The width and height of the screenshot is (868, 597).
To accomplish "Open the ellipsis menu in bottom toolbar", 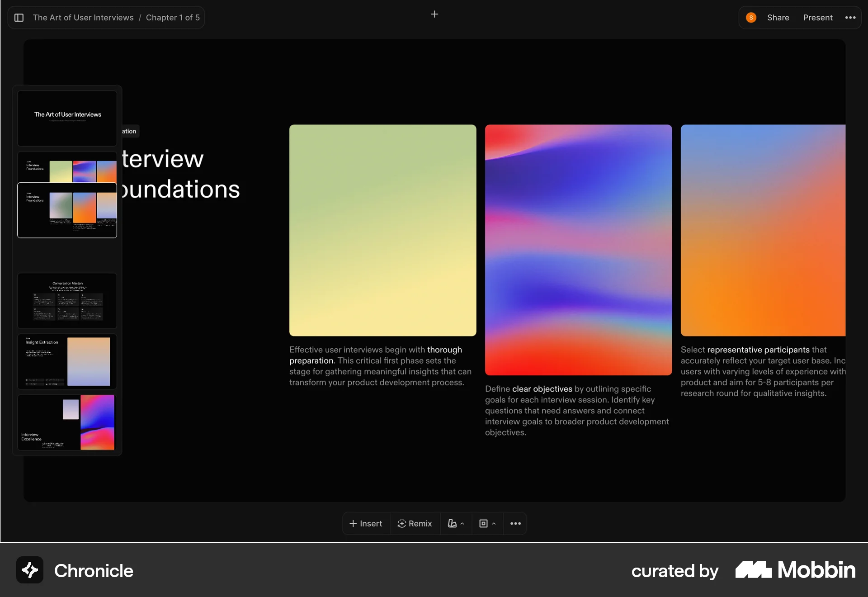I will coord(515,523).
